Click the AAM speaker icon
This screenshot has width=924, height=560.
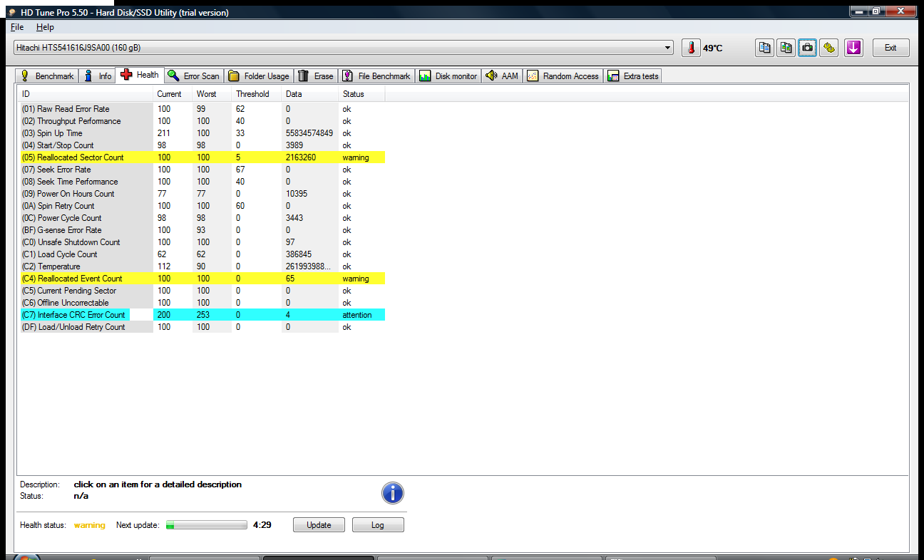[x=491, y=76]
